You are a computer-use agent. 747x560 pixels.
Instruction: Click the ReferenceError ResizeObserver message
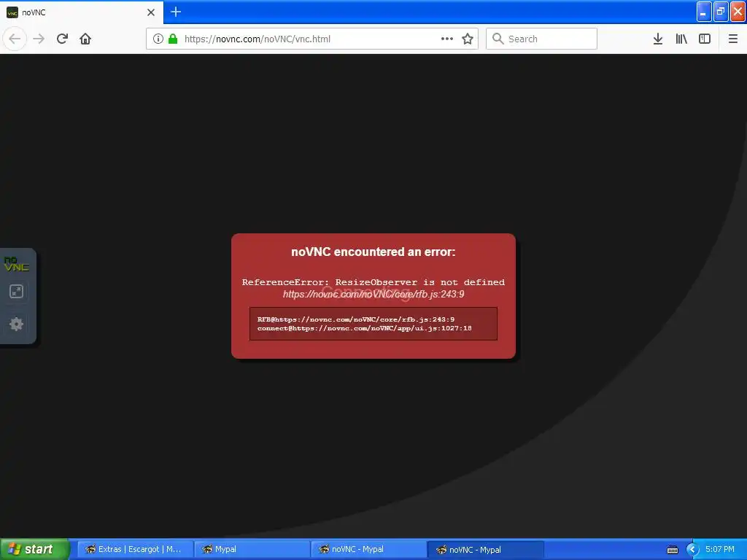tap(373, 282)
